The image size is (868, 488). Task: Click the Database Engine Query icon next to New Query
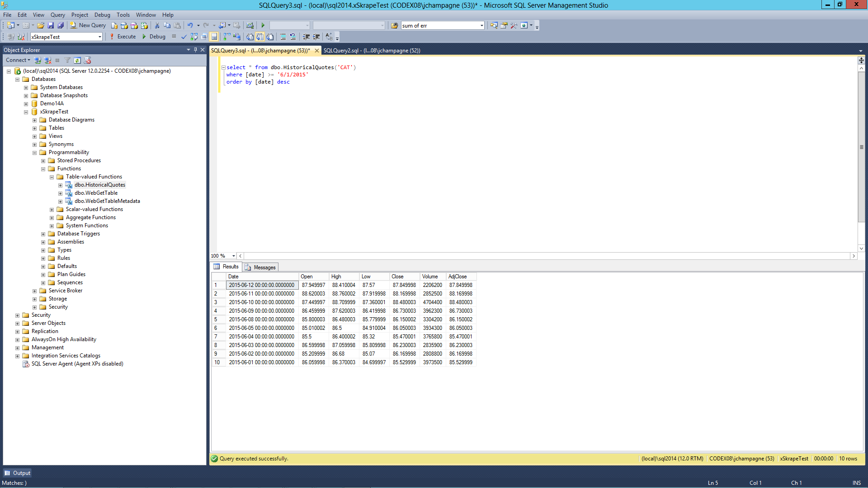pos(114,25)
